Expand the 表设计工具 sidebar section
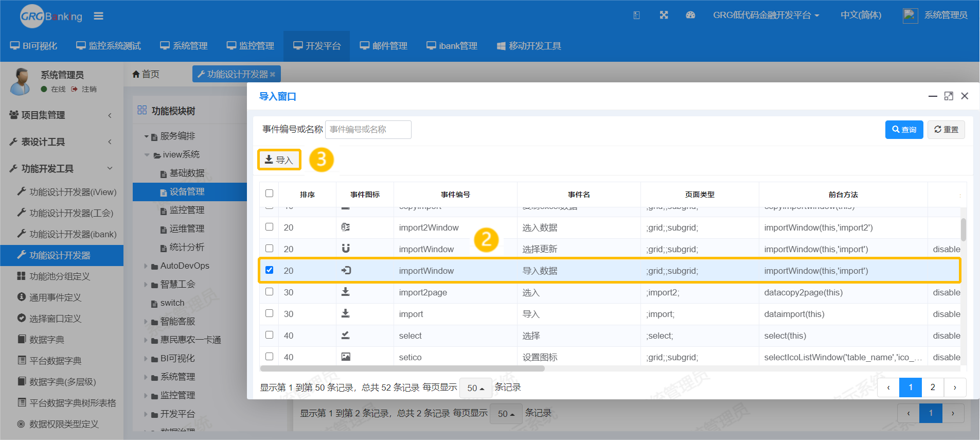Screen dimensions: 980x440 [x=62, y=142]
